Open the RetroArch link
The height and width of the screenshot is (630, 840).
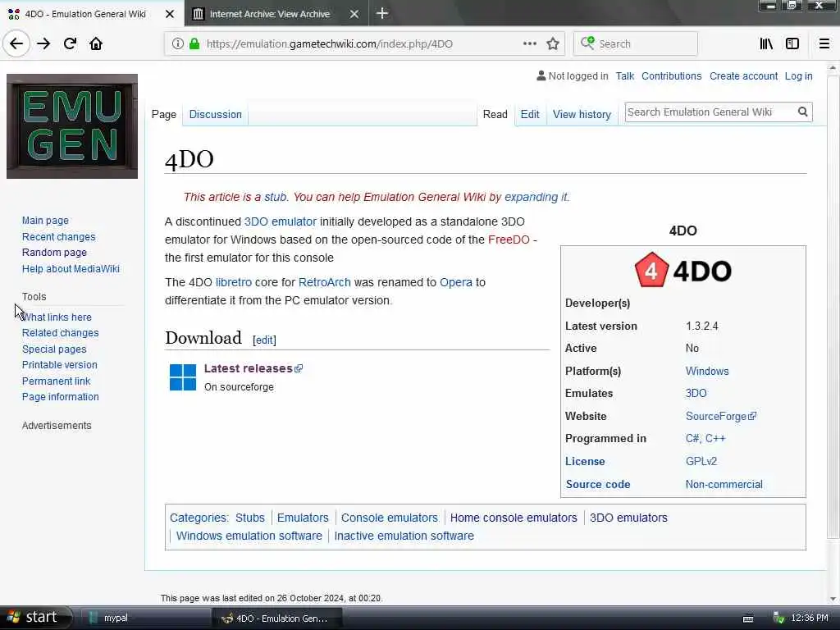[x=324, y=282]
